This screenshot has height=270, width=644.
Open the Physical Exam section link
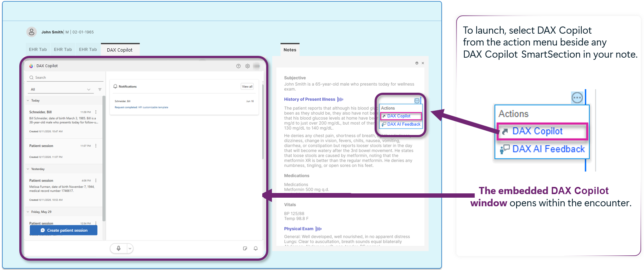point(299,229)
